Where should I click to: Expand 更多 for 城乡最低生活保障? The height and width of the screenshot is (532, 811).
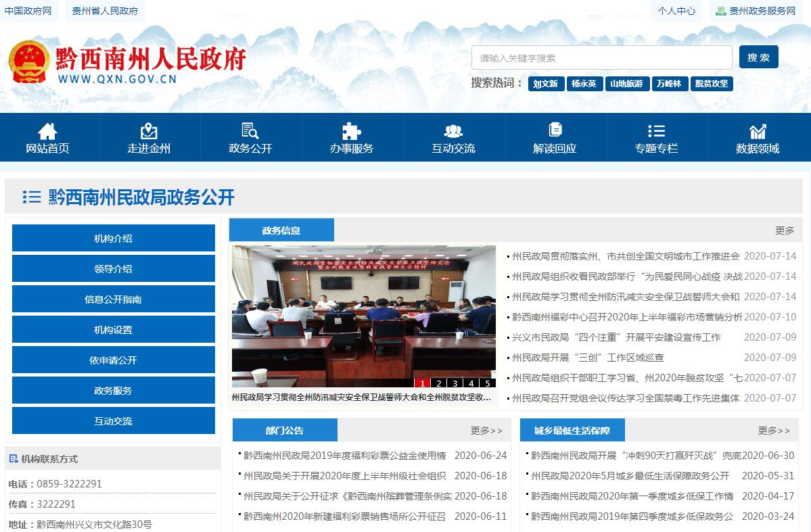tap(774, 431)
